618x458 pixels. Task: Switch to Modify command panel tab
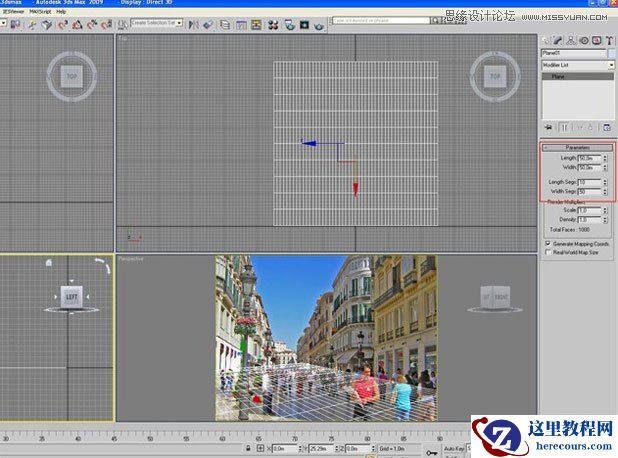558,40
